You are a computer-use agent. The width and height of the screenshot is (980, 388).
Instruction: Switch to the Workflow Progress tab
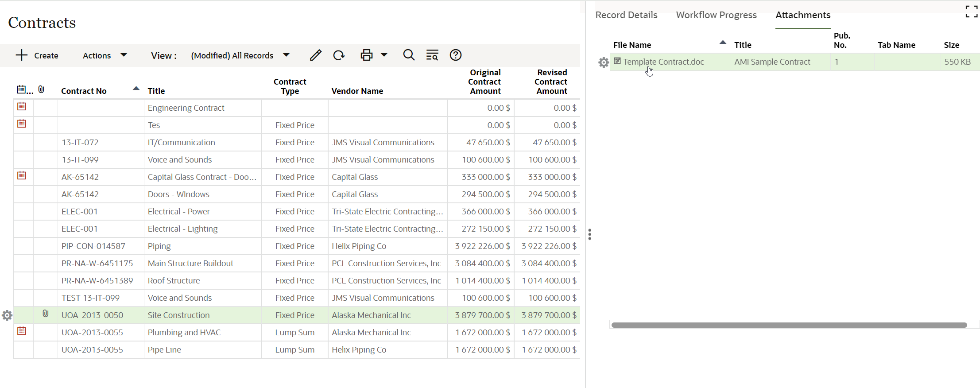(x=716, y=15)
